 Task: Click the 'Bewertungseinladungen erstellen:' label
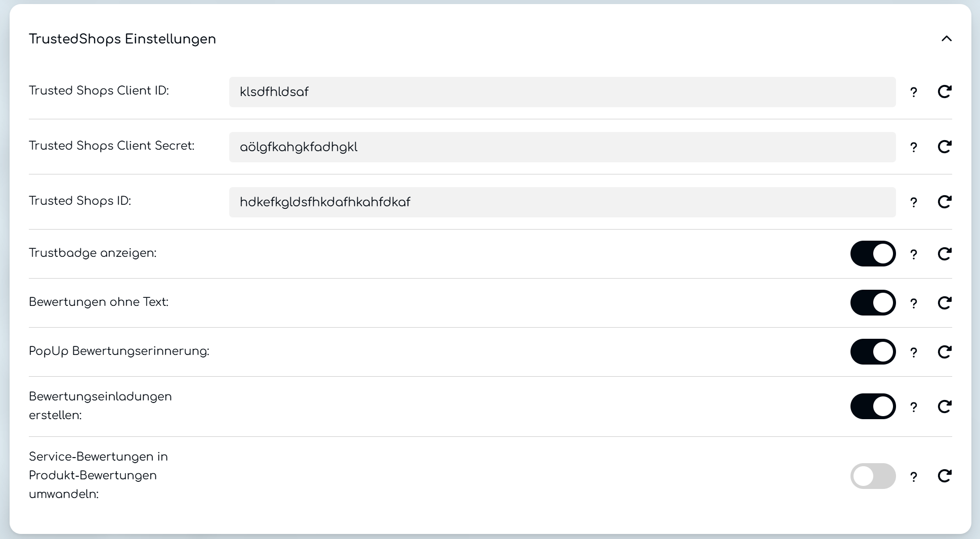pyautogui.click(x=100, y=406)
